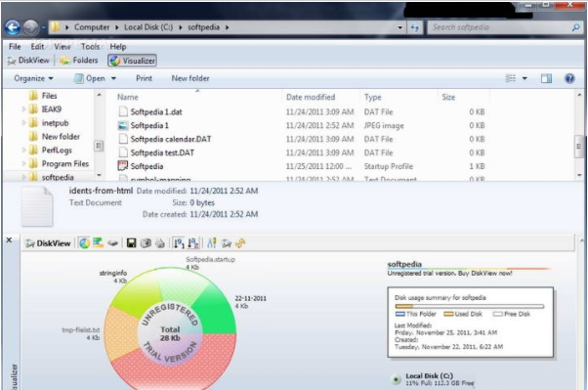Open the Help menu

click(x=118, y=47)
